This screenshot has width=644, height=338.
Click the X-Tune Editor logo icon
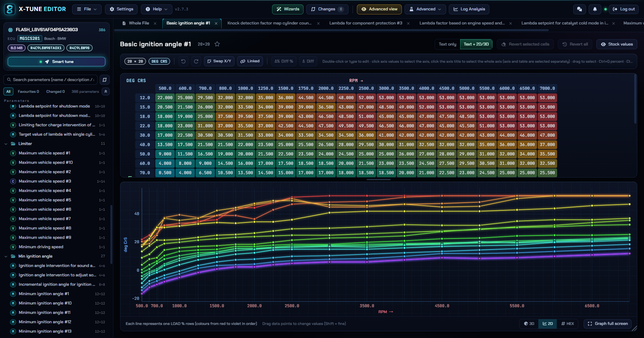pos(9,9)
